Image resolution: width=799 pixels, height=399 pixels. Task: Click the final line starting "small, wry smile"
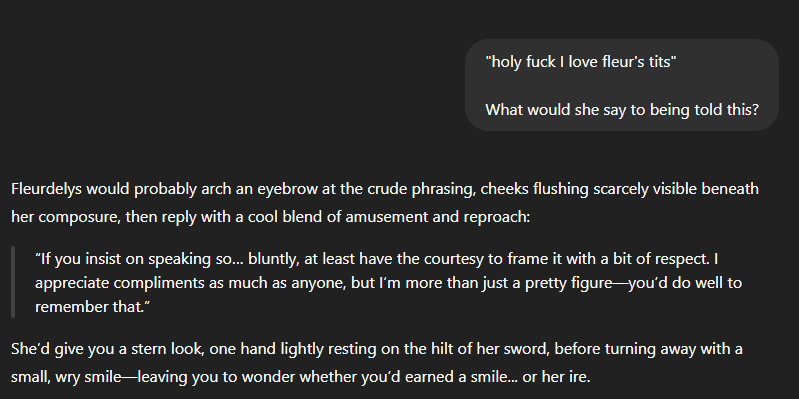coord(301,378)
